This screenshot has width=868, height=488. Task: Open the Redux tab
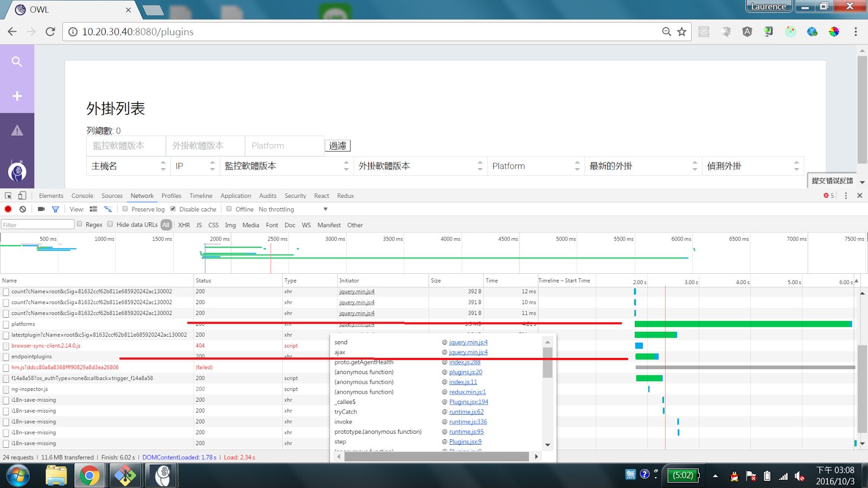coord(346,196)
